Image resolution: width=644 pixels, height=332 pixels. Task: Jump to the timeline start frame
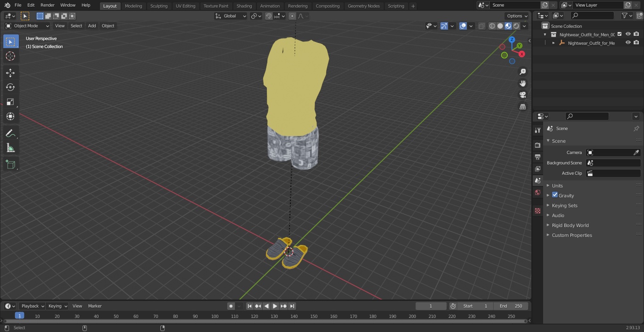tap(250, 306)
